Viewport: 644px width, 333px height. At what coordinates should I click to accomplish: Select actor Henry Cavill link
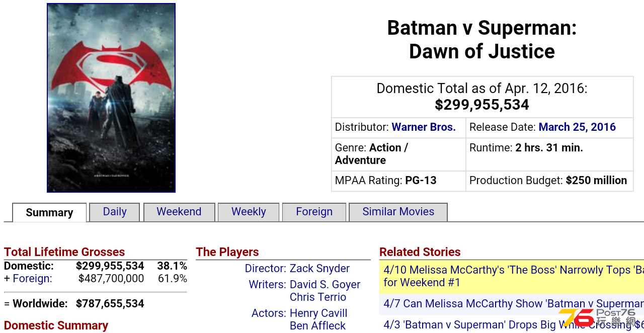(x=318, y=313)
